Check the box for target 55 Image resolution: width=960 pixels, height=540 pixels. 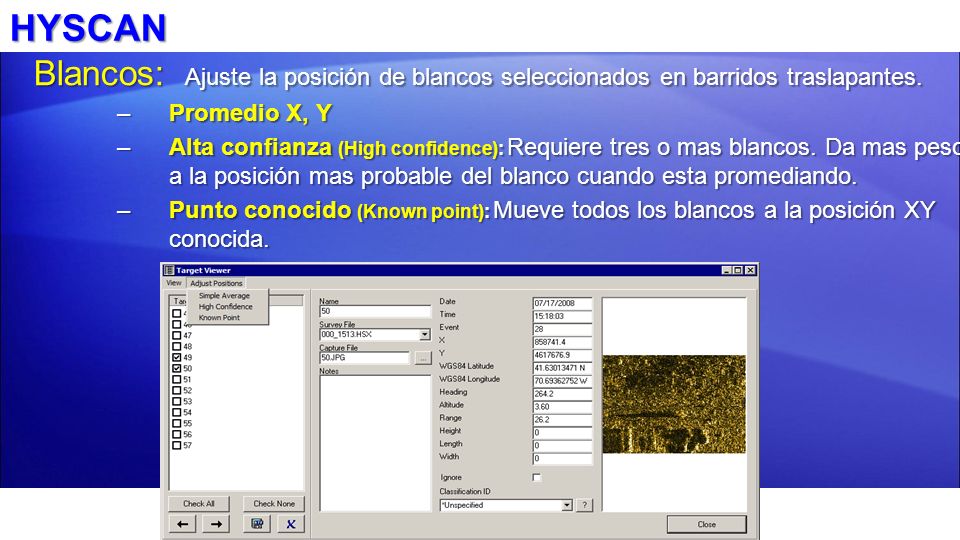[176, 424]
